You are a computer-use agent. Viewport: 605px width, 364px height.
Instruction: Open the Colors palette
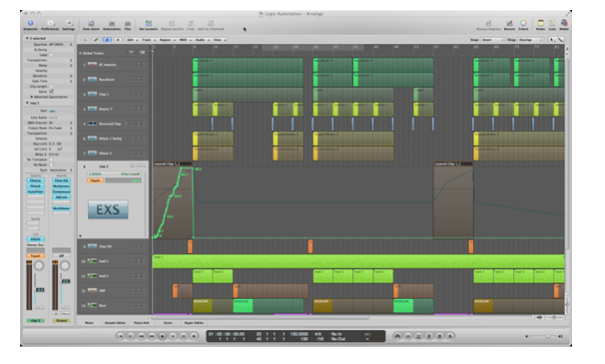523,25
